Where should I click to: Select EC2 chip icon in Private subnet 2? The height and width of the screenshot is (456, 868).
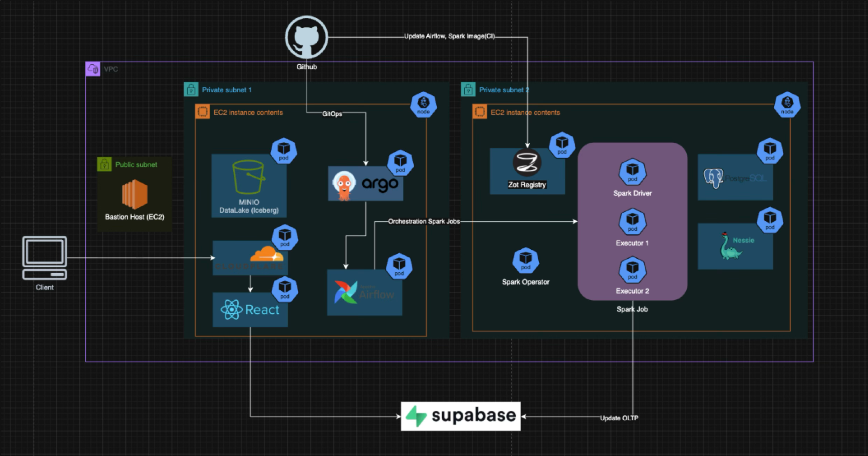click(479, 112)
